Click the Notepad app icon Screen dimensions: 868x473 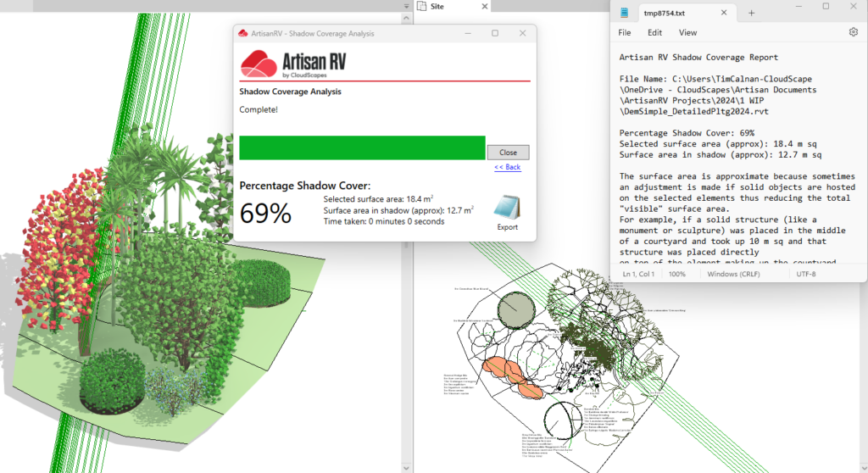(625, 13)
